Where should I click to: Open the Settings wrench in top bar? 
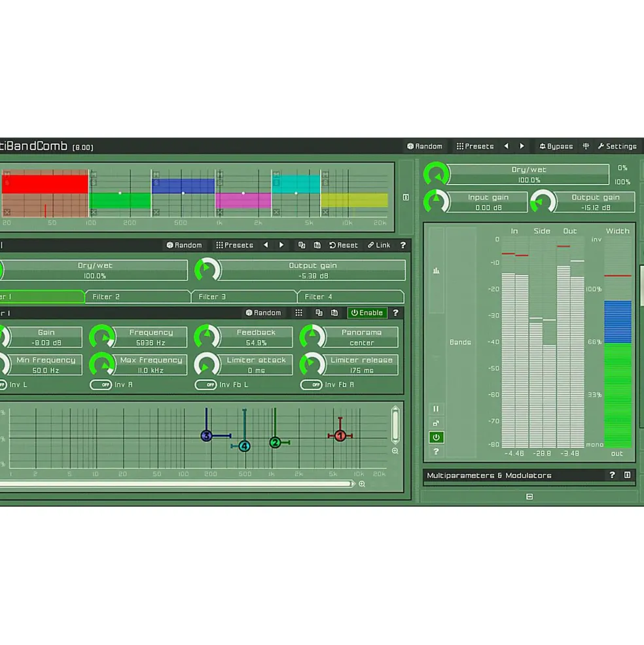(x=617, y=147)
